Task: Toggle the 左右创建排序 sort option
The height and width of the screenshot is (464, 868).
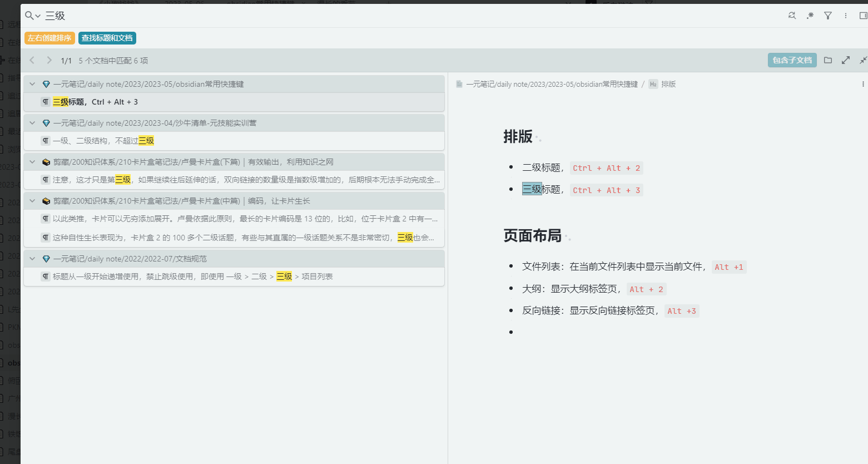Action: pyautogui.click(x=49, y=39)
